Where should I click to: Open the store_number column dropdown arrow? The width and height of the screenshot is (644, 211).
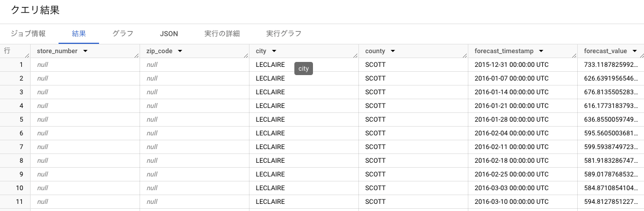(x=85, y=51)
